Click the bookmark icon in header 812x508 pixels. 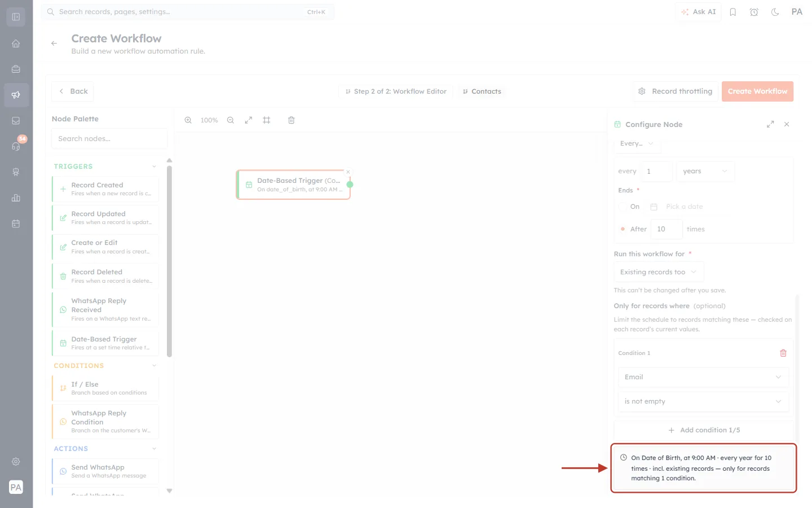point(733,12)
